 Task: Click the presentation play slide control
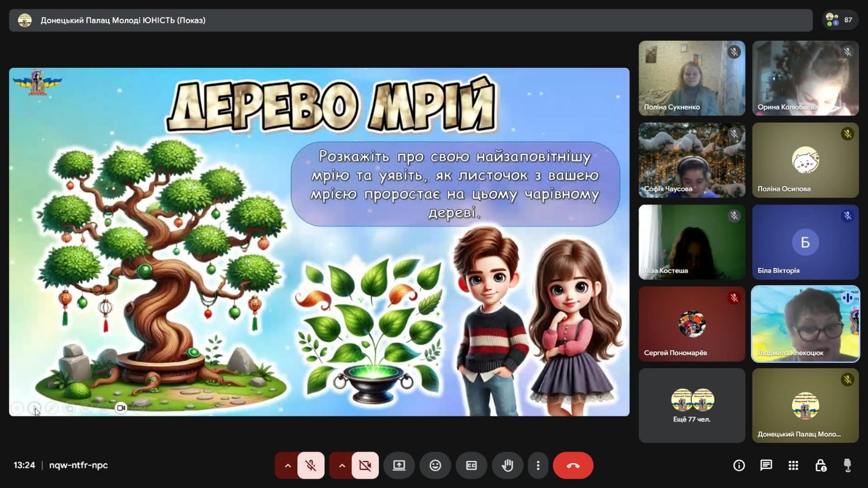pyautogui.click(x=34, y=407)
